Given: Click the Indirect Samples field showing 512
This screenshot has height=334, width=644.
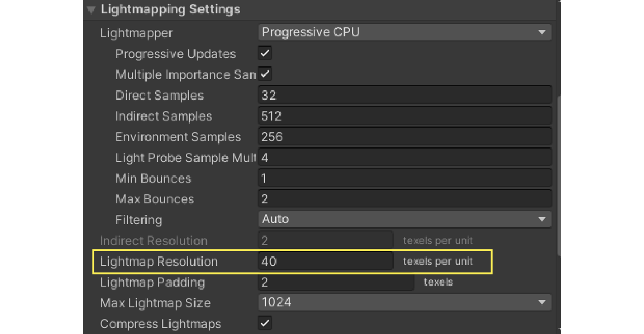Looking at the screenshot, I should 405,115.
